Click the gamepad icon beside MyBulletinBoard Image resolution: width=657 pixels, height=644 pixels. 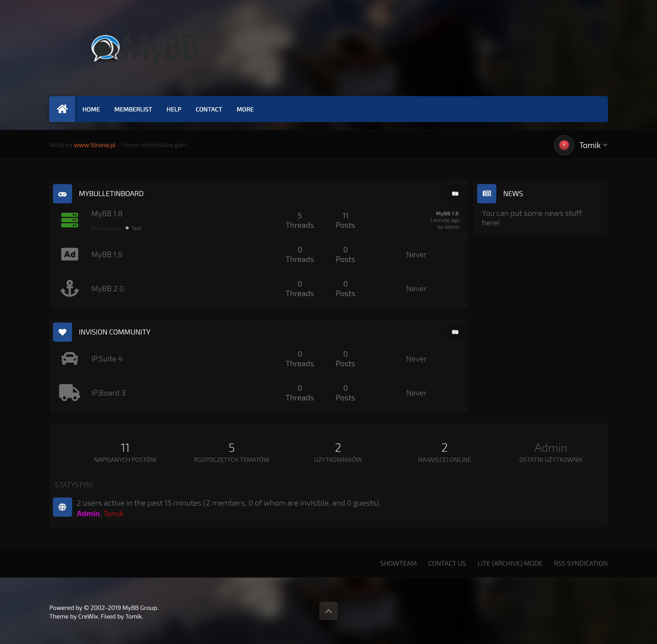click(62, 194)
